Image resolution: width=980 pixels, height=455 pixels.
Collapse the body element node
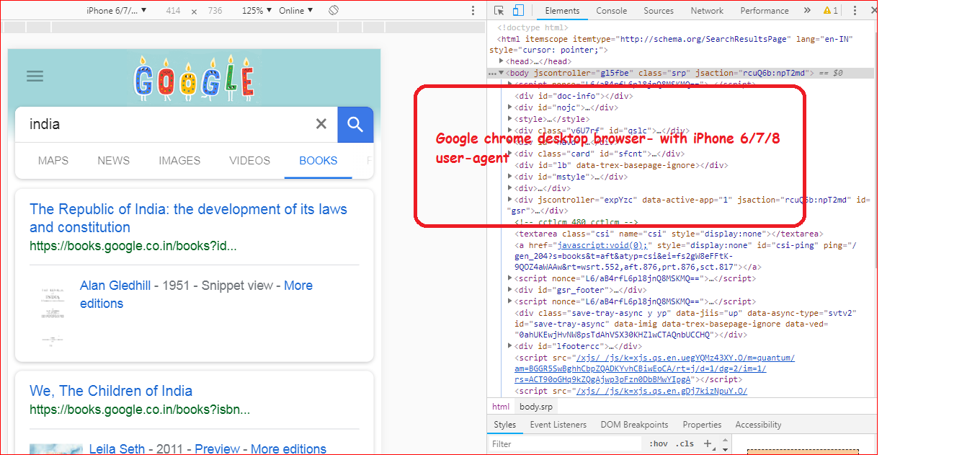pyautogui.click(x=502, y=73)
